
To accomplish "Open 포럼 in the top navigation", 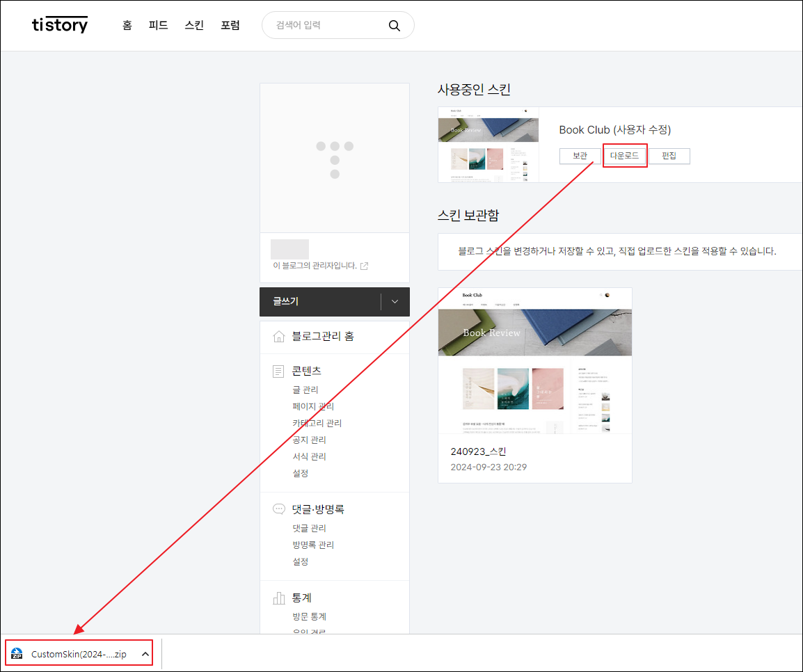I will click(x=230, y=25).
